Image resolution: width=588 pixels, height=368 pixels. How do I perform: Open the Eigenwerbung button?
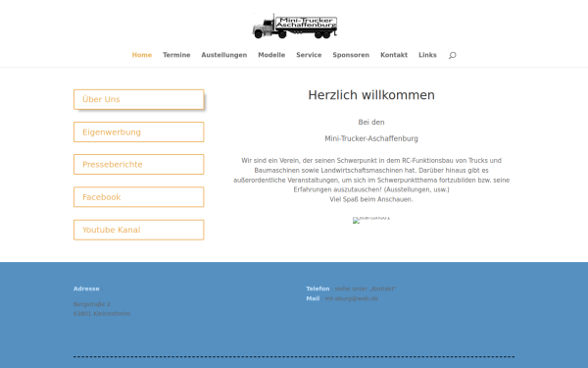click(x=139, y=132)
